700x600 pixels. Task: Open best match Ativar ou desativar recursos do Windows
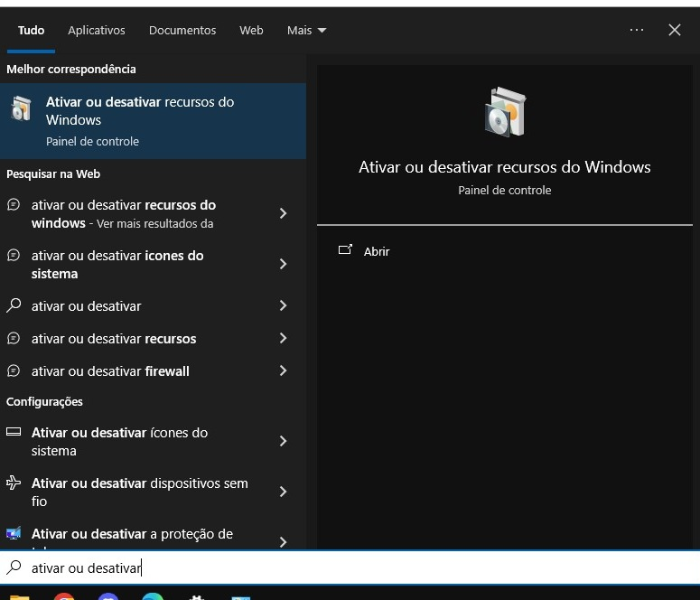153,121
